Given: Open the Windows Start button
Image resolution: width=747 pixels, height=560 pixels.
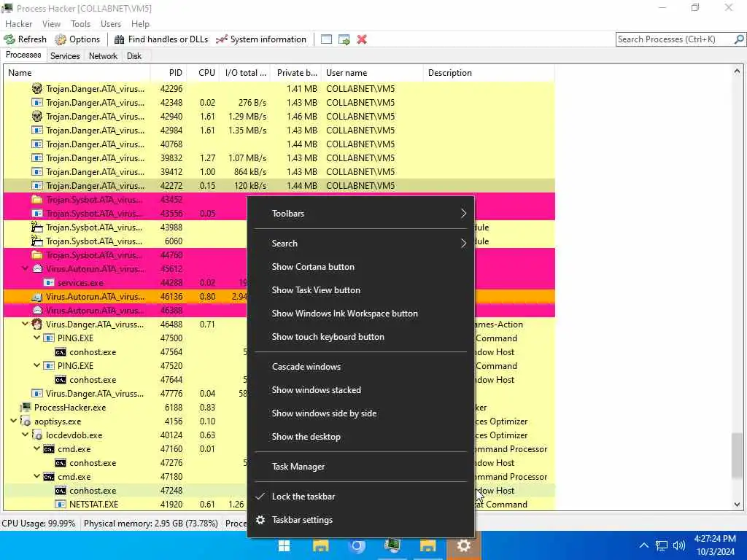Looking at the screenshot, I should [285, 545].
